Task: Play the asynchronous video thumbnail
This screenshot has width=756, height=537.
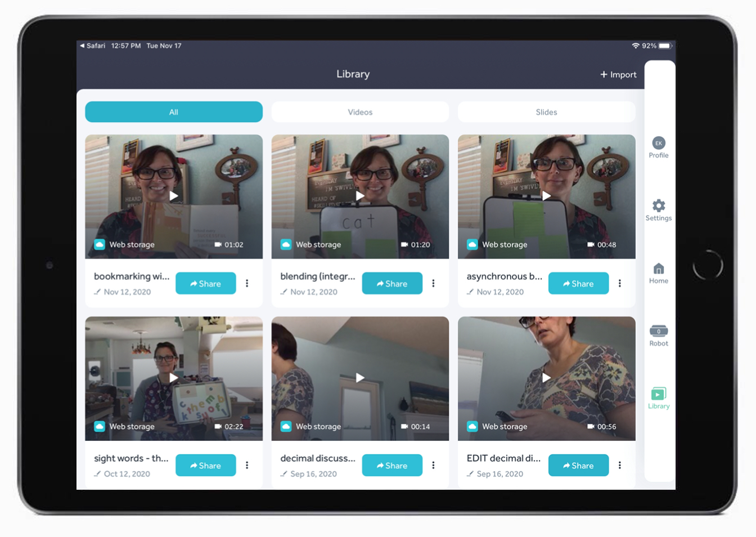Action: tap(546, 196)
